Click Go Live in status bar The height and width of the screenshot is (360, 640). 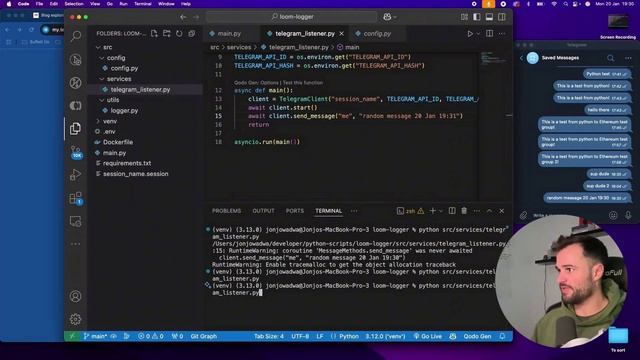(x=427, y=336)
